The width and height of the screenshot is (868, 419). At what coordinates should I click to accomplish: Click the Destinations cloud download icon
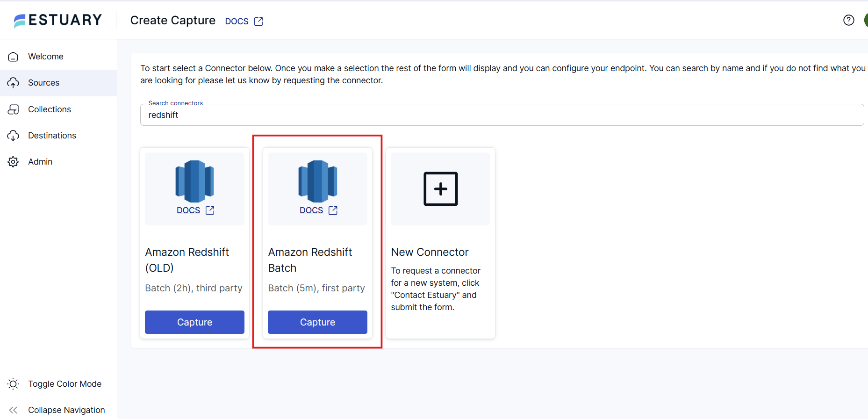pyautogui.click(x=13, y=136)
